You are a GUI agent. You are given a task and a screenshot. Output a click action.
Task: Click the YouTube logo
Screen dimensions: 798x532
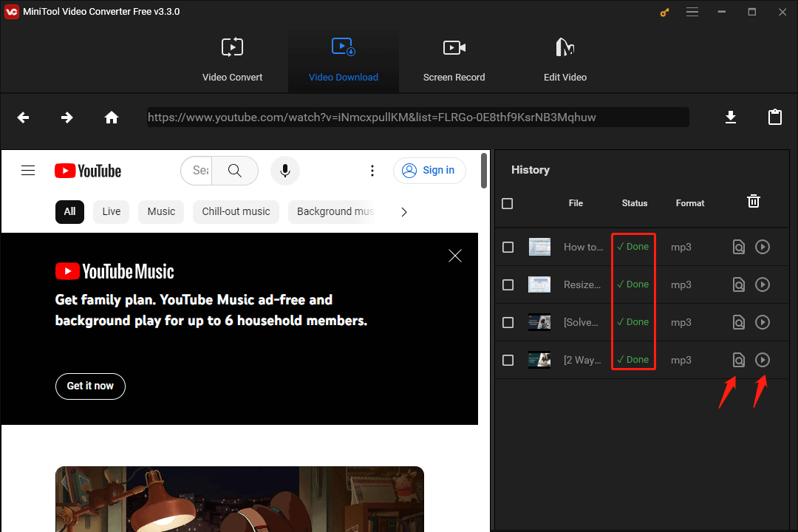88,171
